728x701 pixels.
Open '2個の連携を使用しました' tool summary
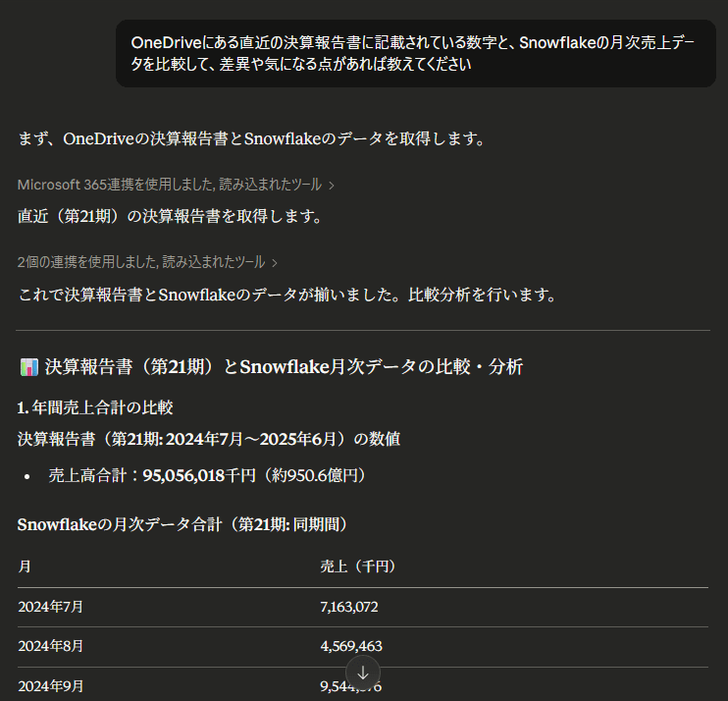(x=141, y=262)
